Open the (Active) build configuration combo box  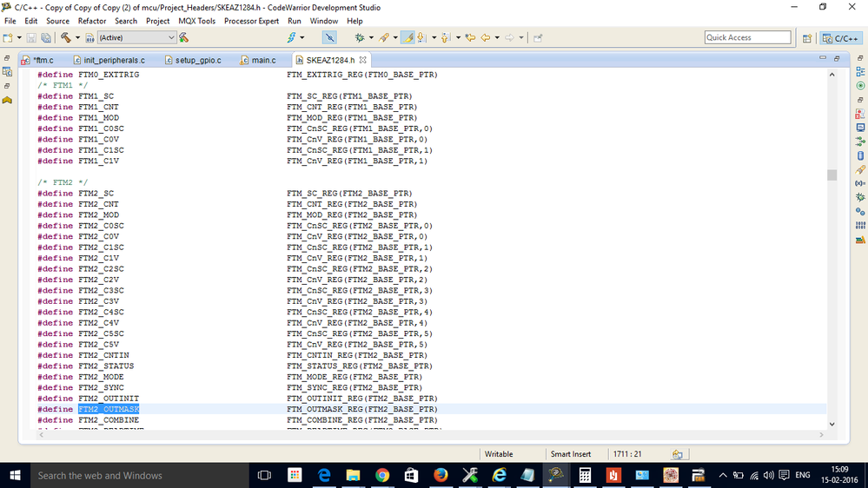tap(136, 37)
